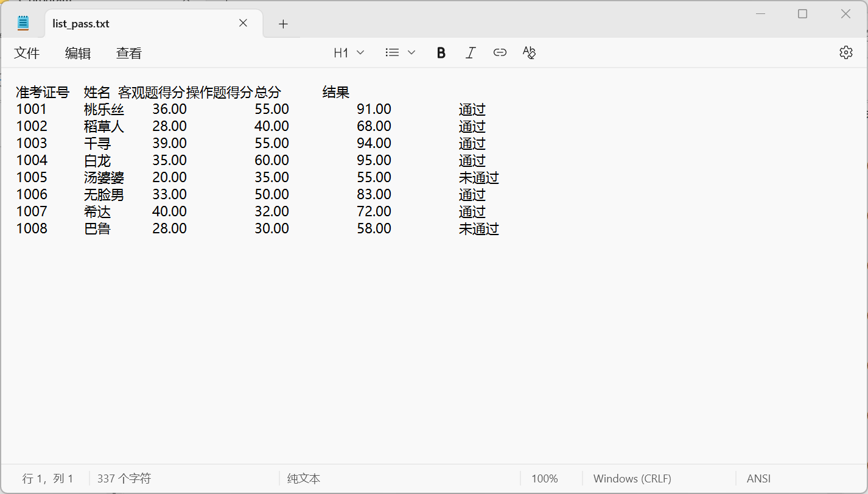Open the 文件 menu
Viewport: 868px width, 494px height.
pos(26,53)
